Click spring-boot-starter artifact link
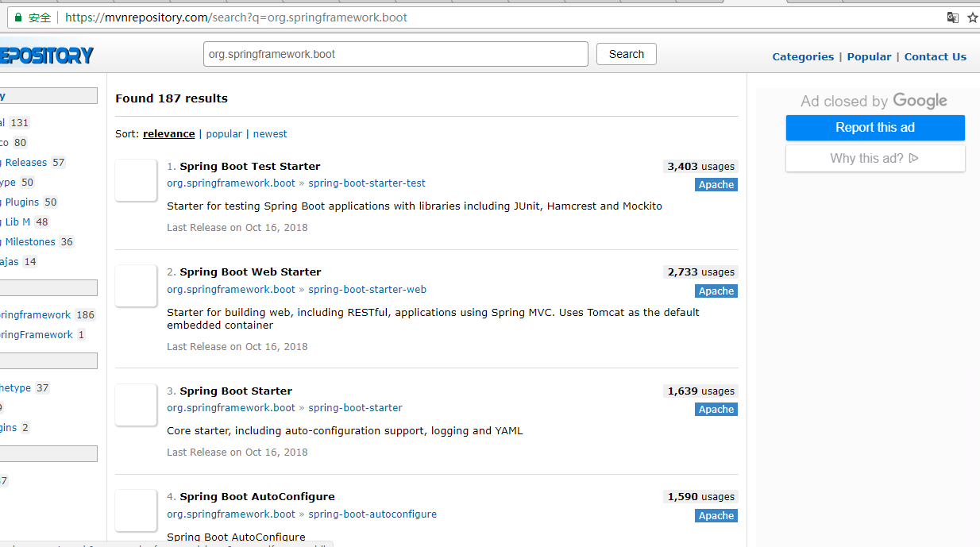 (x=355, y=408)
